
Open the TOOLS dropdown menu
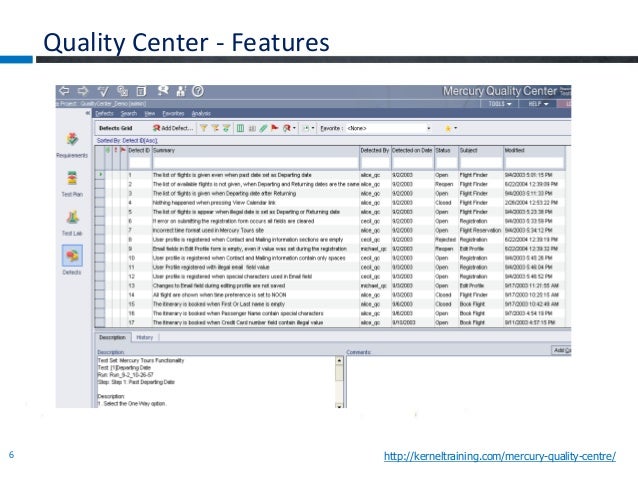tap(500, 104)
